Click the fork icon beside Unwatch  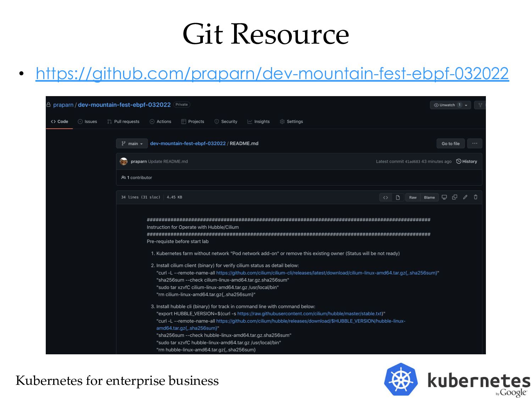pyautogui.click(x=480, y=105)
